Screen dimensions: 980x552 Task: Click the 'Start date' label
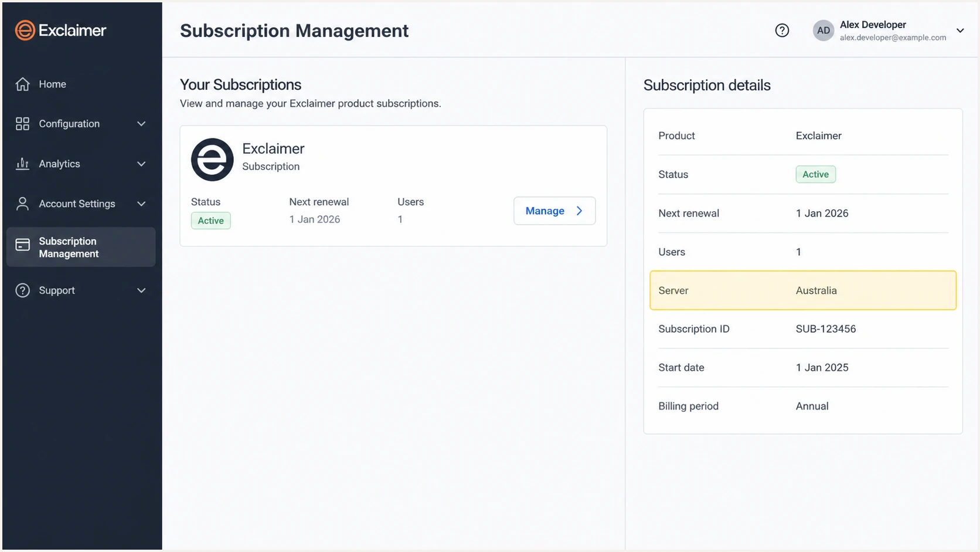click(681, 368)
